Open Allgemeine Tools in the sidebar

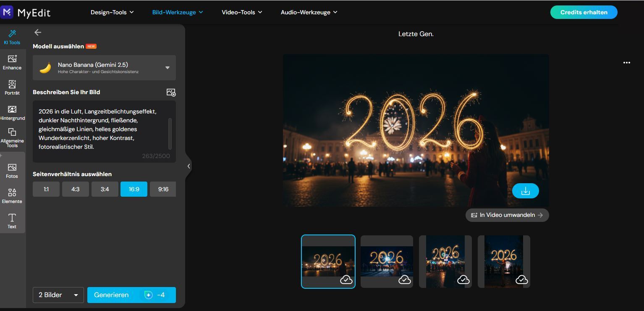tap(12, 137)
